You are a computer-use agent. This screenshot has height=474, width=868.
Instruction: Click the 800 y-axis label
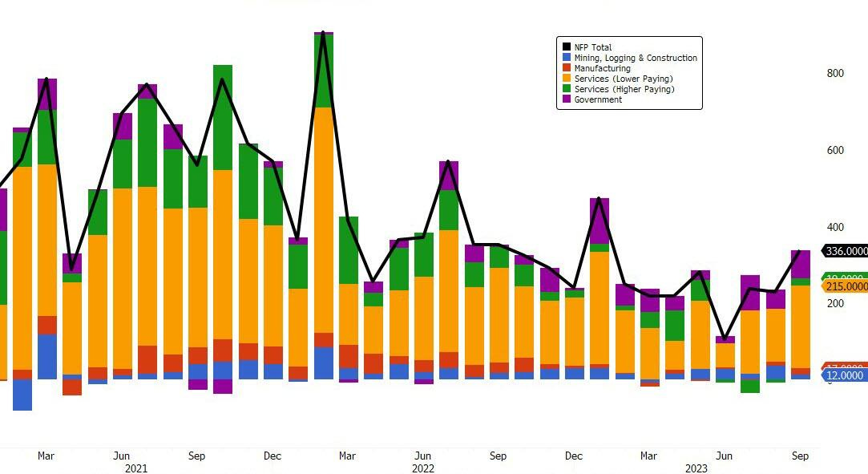click(x=835, y=73)
